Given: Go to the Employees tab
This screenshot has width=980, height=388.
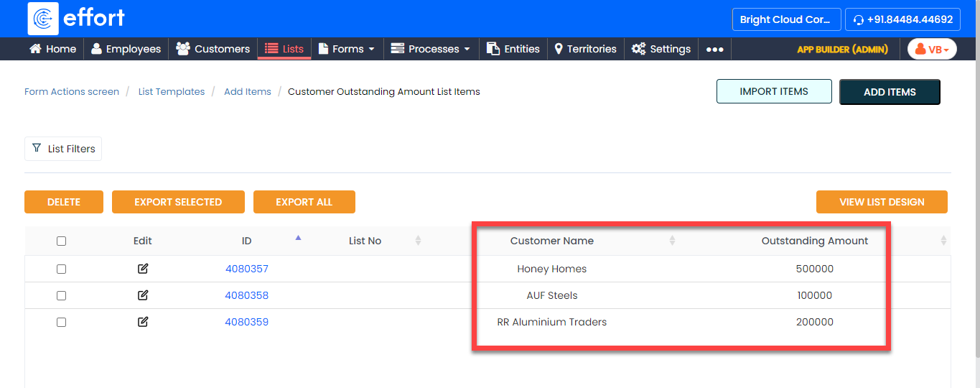Looking at the screenshot, I should pos(126,49).
